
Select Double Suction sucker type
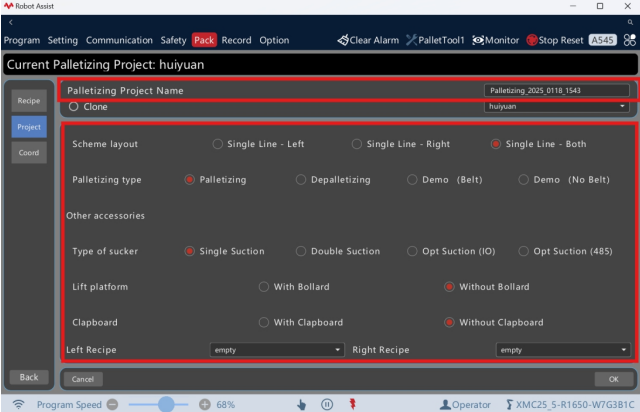pos(301,251)
